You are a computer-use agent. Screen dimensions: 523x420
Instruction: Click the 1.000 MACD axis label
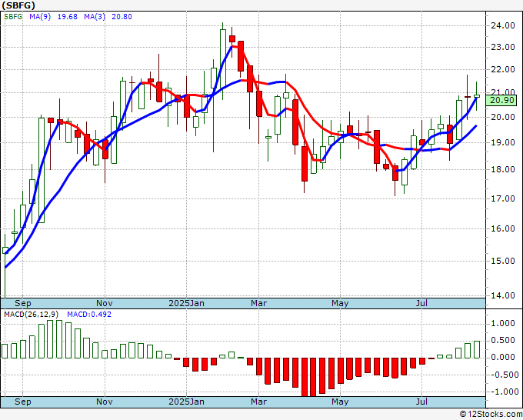[x=503, y=323]
